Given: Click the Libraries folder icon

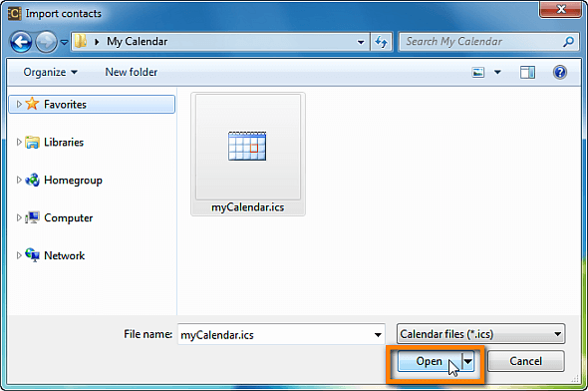Looking at the screenshot, I should tap(32, 143).
